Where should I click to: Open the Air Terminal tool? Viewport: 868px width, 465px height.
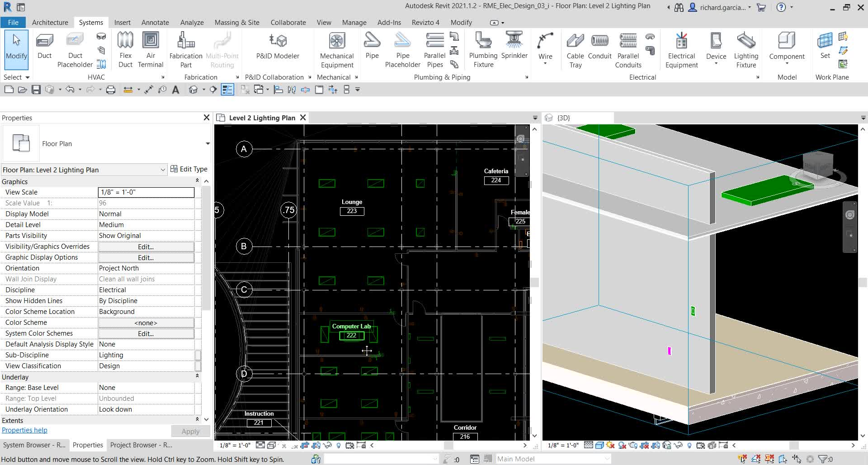coord(151,49)
